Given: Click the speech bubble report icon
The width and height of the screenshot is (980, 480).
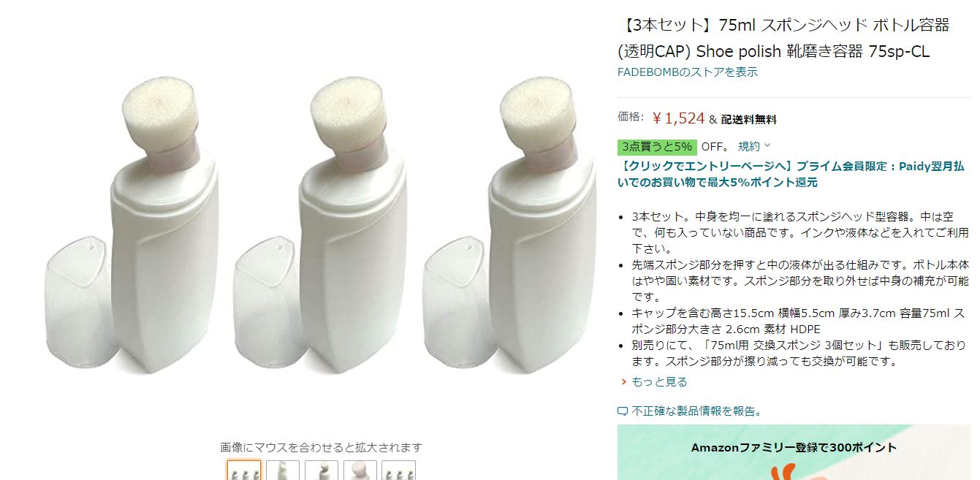Looking at the screenshot, I should click(623, 411).
